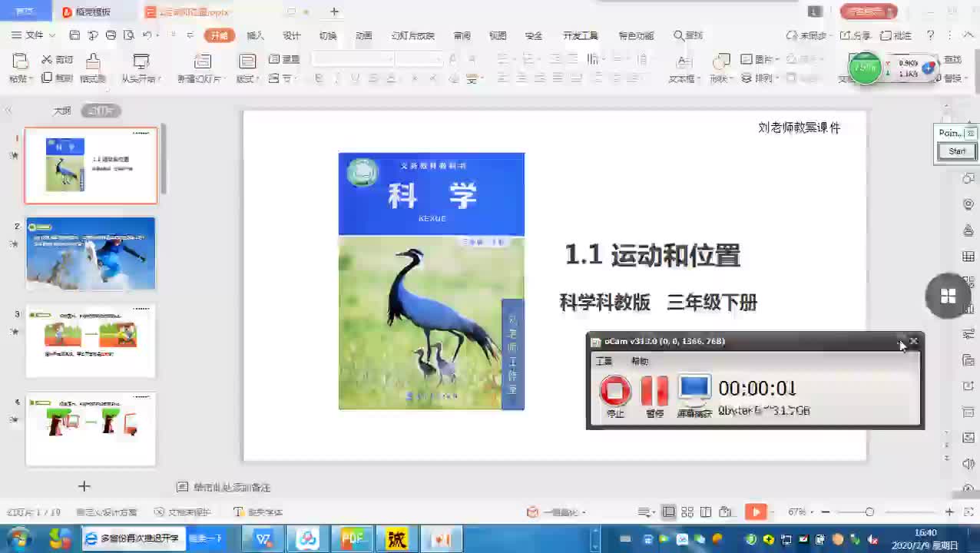Click the Start button in Pointer panel
The height and width of the screenshot is (553, 980).
957,151
